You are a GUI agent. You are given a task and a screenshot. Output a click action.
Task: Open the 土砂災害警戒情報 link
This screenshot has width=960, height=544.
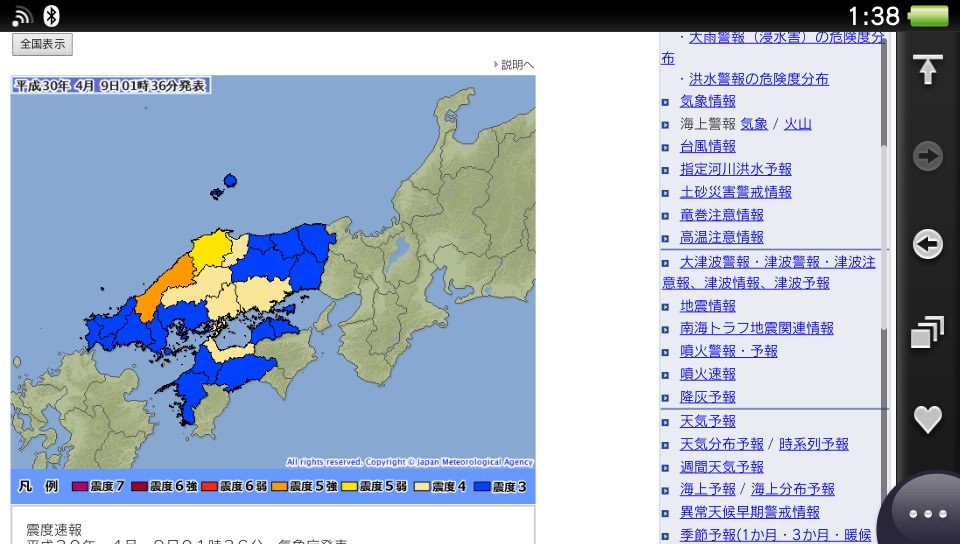[736, 192]
